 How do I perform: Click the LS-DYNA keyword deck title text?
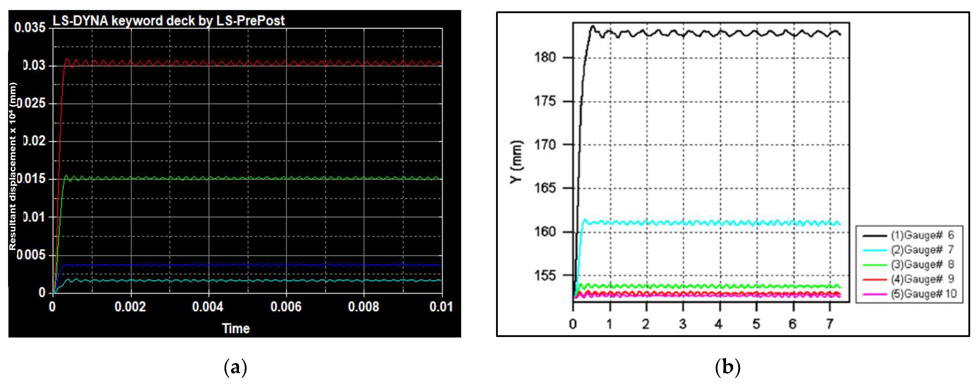168,20
